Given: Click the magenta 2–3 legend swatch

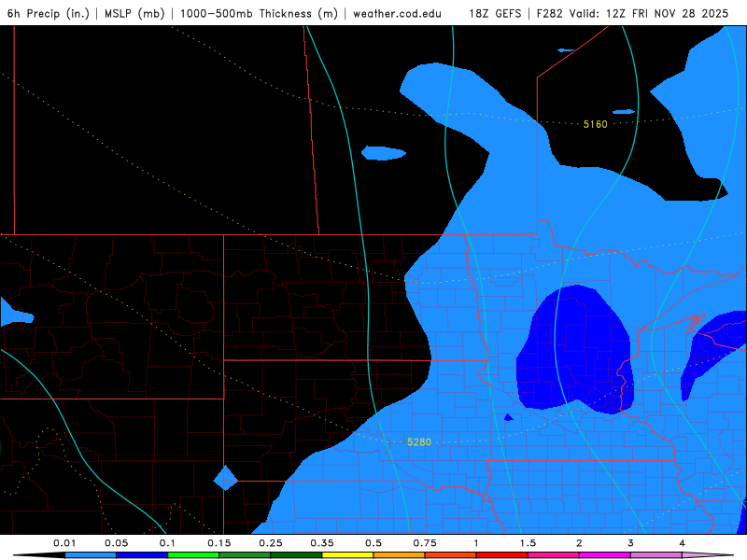Looking at the screenshot, I should (x=605, y=555).
